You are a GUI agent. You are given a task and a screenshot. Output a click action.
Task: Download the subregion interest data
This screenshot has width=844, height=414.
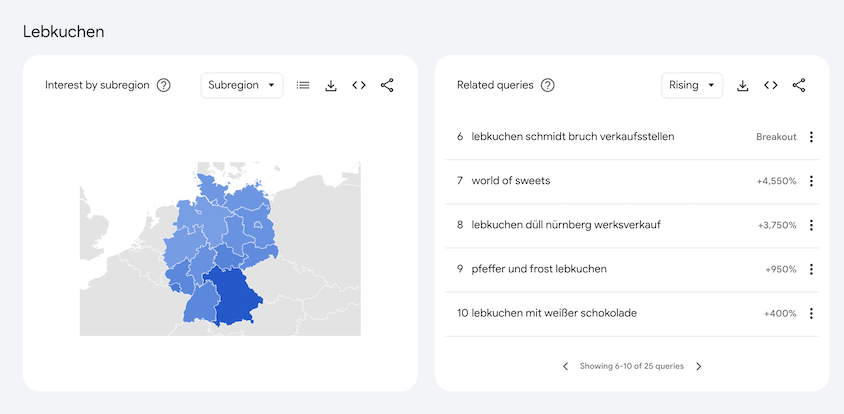[x=331, y=85]
